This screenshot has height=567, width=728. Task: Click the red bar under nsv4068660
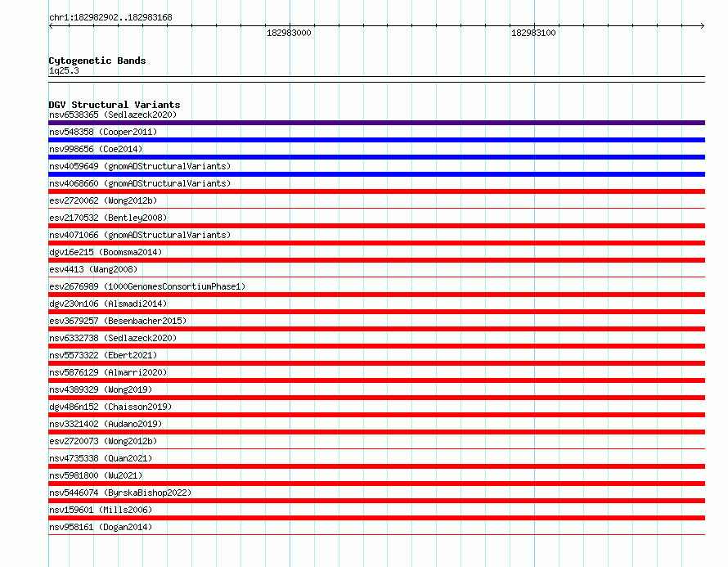pos(376,191)
